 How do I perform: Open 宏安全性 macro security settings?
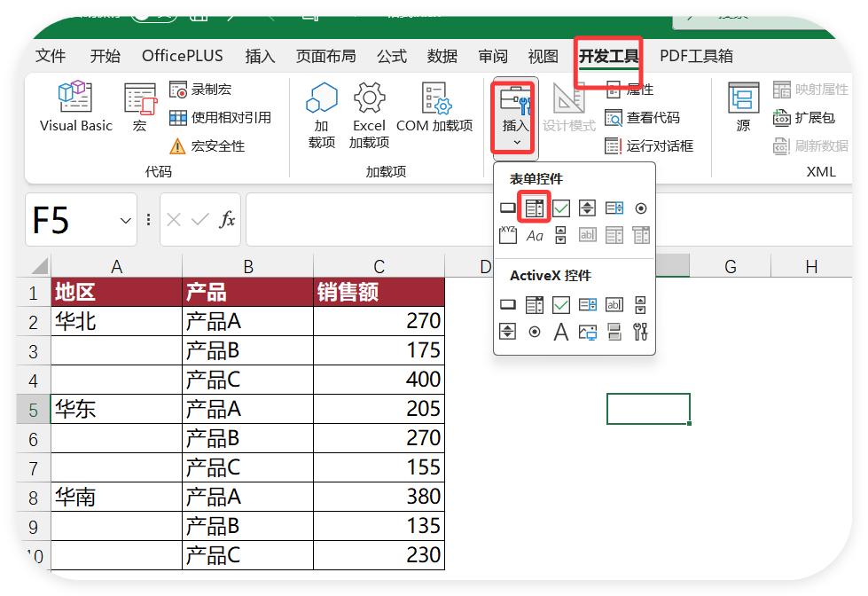[207, 146]
